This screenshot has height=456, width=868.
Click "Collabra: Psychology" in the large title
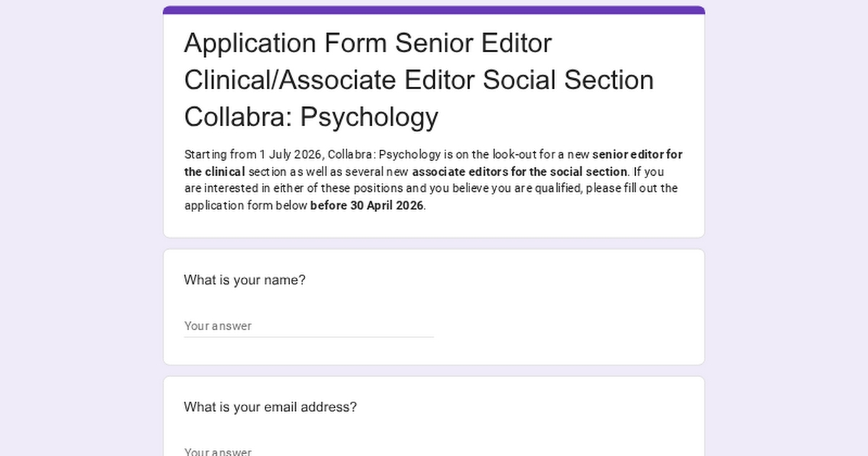pyautogui.click(x=311, y=117)
